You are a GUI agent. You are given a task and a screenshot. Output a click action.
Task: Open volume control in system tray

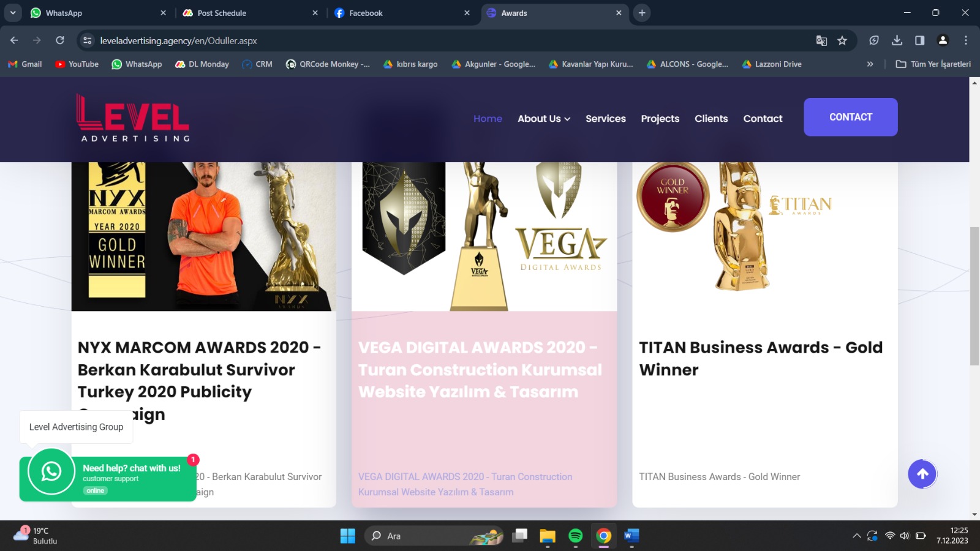coord(905,536)
